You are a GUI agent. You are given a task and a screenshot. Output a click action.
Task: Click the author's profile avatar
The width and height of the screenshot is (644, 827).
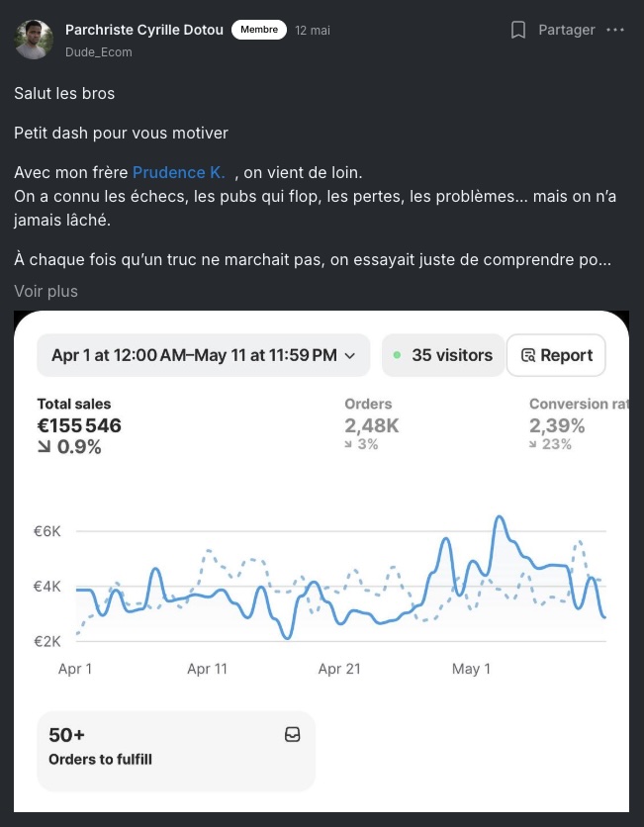point(34,40)
